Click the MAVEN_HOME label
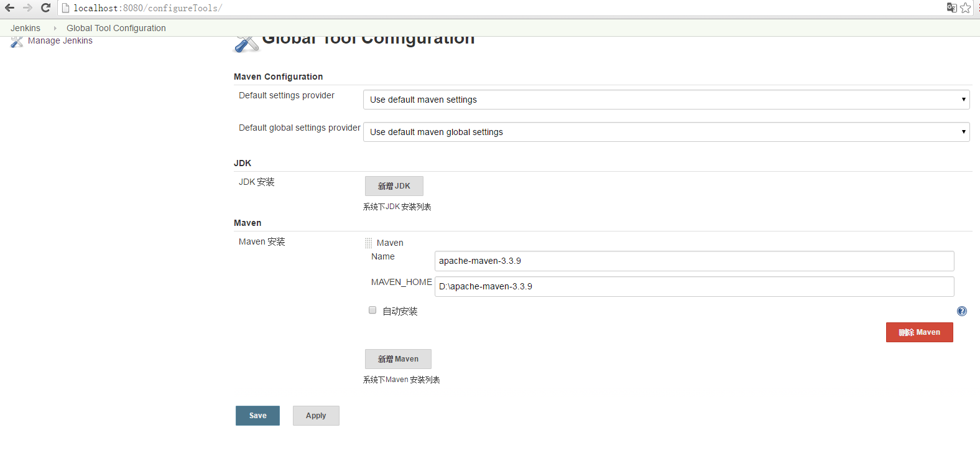980x458 pixels. (x=402, y=282)
